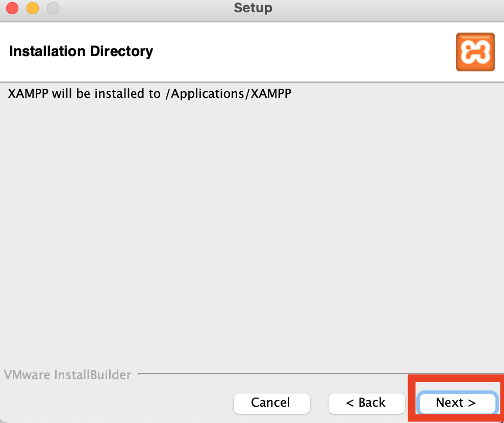The image size is (504, 423).
Task: Click the orange XAMPP logo icon
Action: coord(475,51)
